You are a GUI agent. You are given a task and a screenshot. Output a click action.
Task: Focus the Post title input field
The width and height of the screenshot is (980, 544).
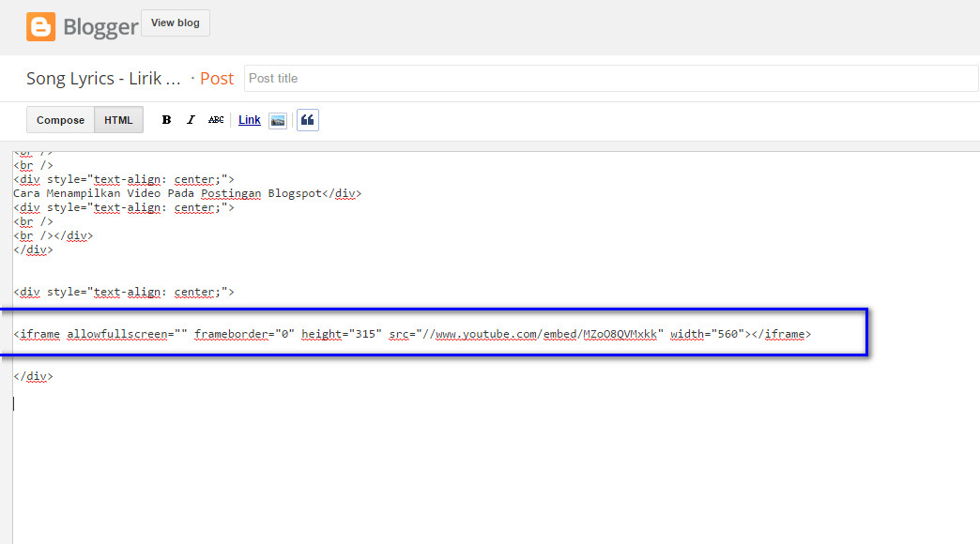click(x=611, y=79)
